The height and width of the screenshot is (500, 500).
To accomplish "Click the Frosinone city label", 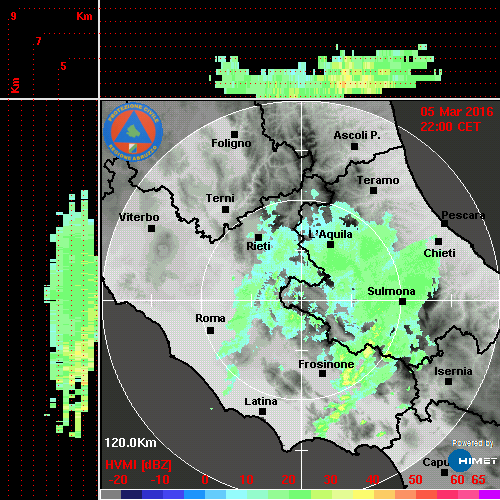I will click(326, 364).
